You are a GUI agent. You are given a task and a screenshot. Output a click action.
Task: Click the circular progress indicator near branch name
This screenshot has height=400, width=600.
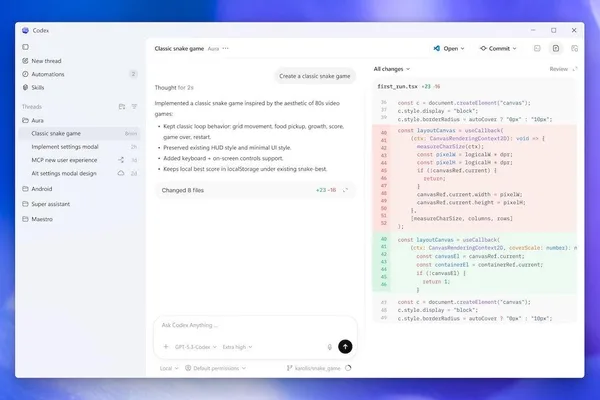348,368
